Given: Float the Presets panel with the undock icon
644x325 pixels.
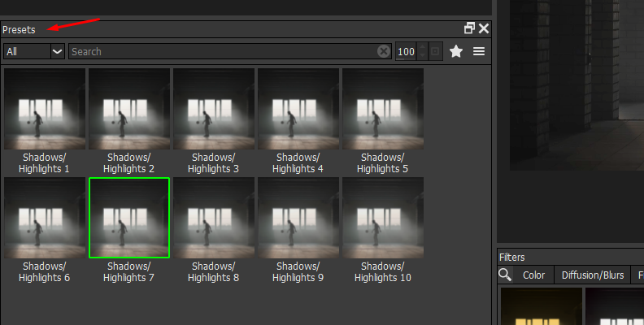Looking at the screenshot, I should pyautogui.click(x=469, y=28).
